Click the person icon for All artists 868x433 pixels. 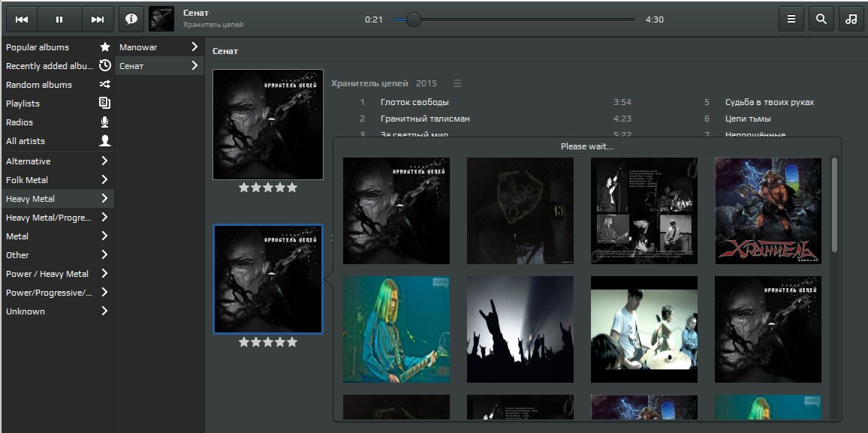pyautogui.click(x=104, y=141)
